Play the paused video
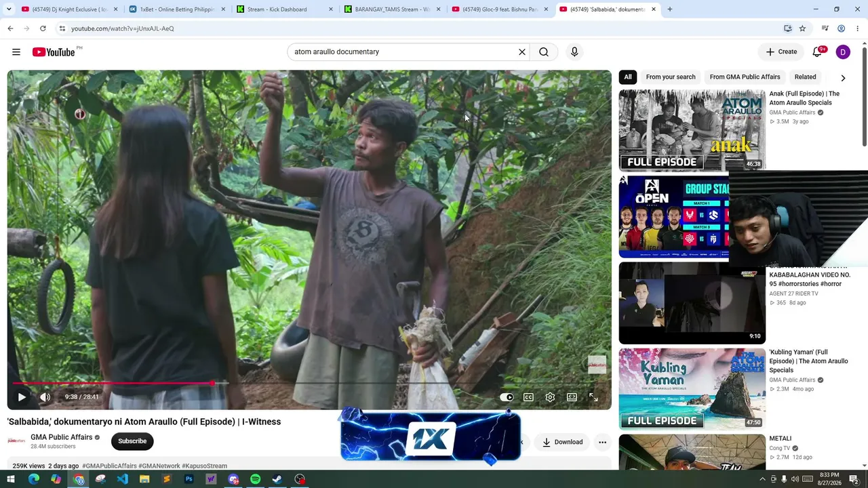 coord(22,397)
